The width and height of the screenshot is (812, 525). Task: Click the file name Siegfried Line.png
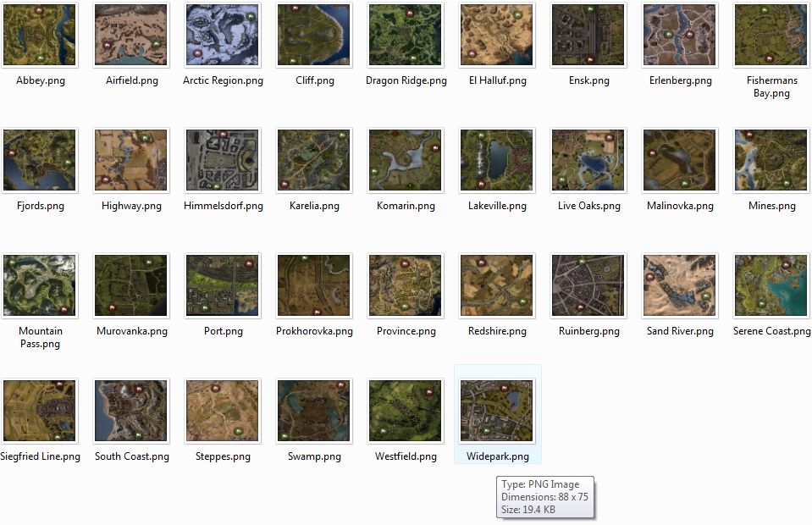[x=41, y=456]
